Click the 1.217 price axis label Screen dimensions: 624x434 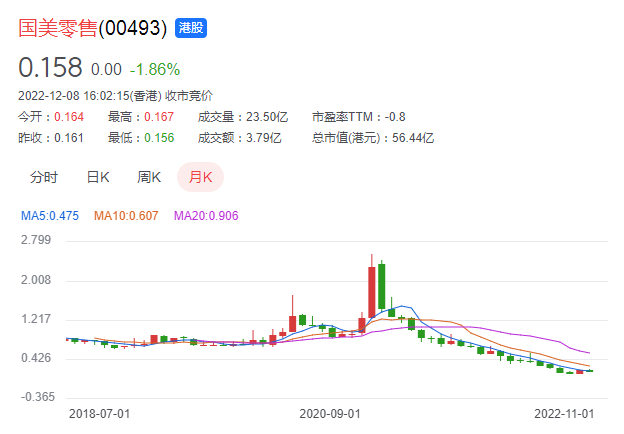(x=36, y=319)
